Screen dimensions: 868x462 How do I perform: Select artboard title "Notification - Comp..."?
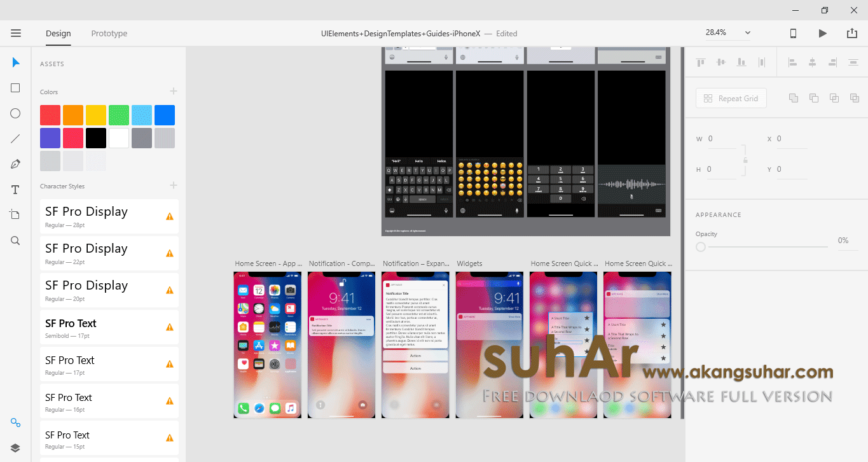click(x=341, y=263)
